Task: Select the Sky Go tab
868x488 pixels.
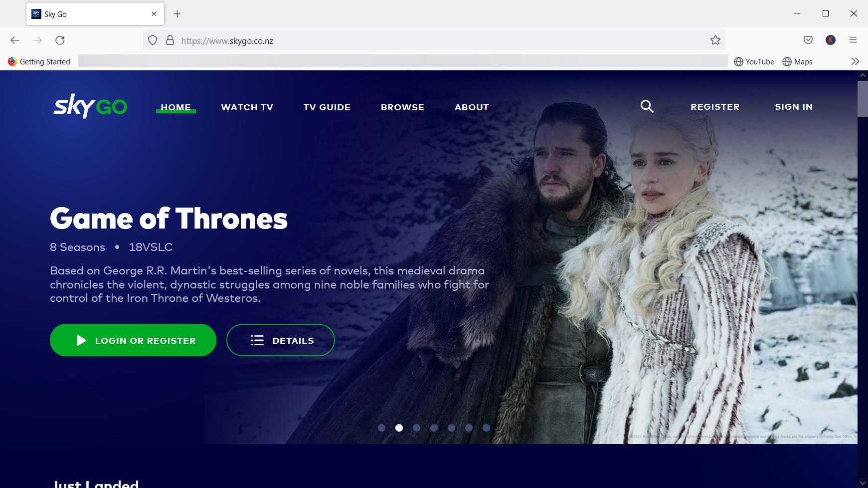Action: click(95, 14)
